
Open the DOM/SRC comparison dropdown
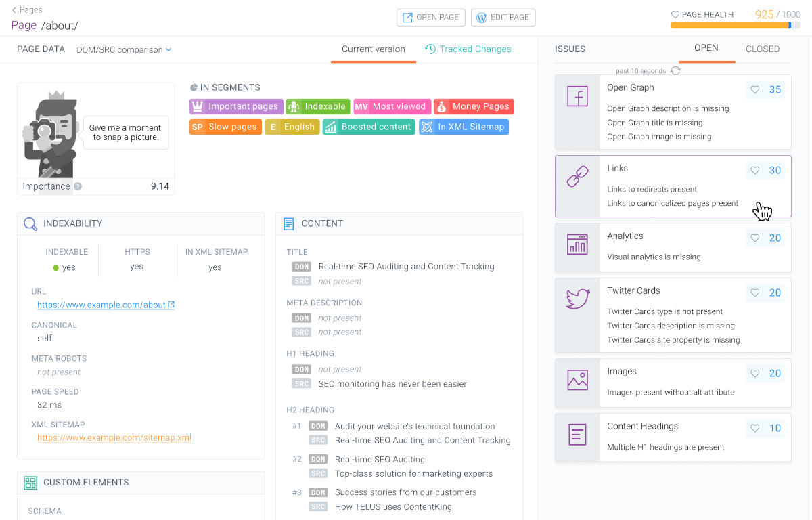124,49
